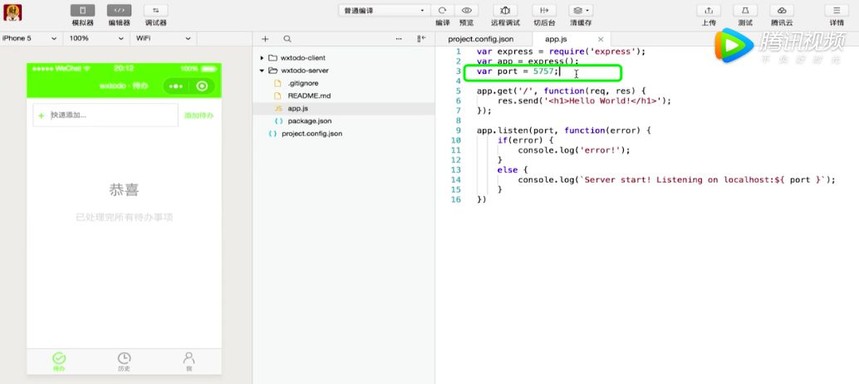Click the console.log('error!') code line
Viewport: 859px width, 384px height.
(574, 150)
